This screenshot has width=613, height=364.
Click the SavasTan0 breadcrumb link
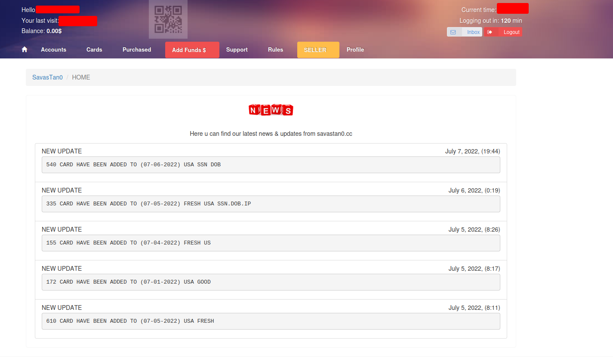[x=47, y=77]
